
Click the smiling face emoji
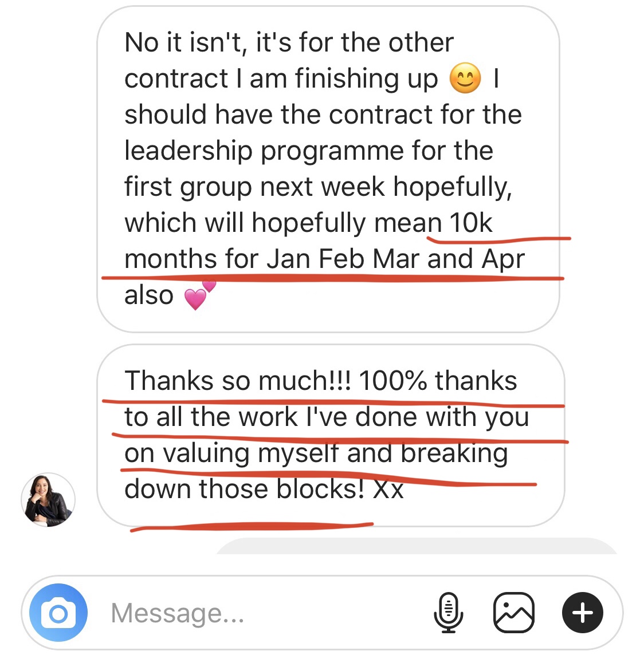(465, 78)
